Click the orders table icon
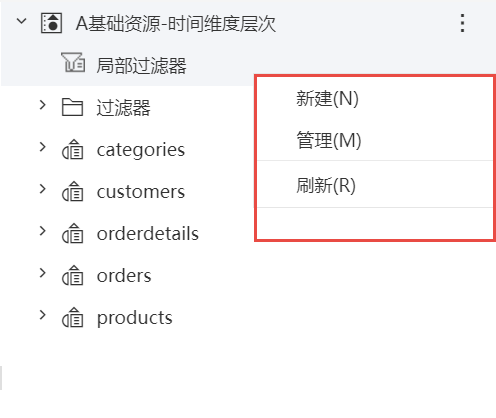Image resolution: width=496 pixels, height=418 pixels. click(72, 276)
